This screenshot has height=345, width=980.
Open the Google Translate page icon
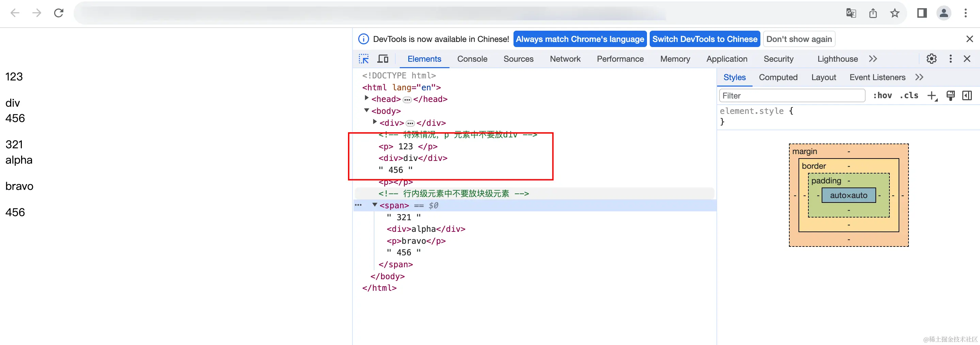851,13
